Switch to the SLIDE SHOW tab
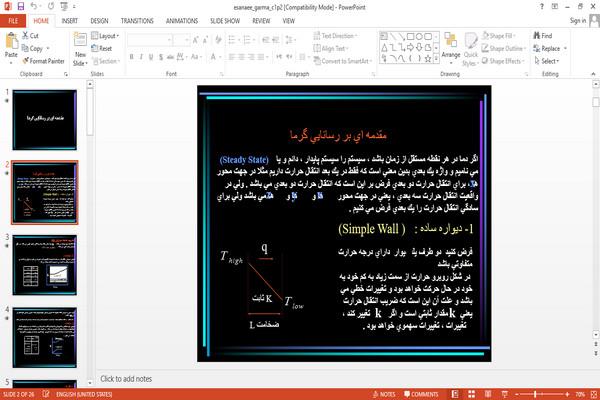This screenshot has height=400, width=600. point(225,21)
